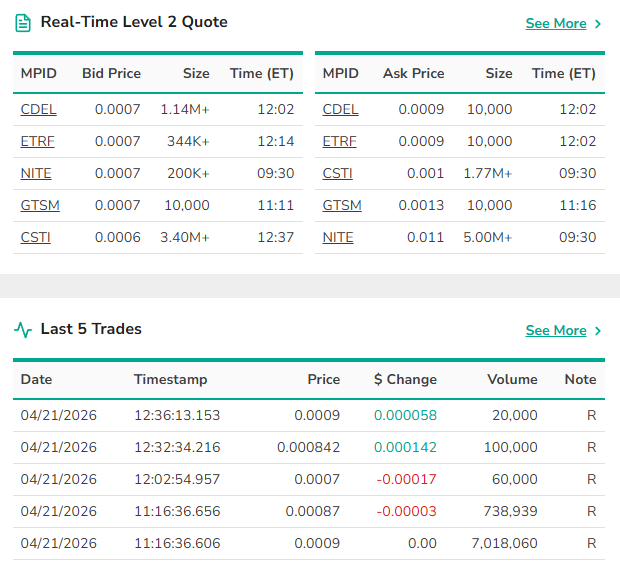620x570 pixels.
Task: Open CSTI link in bid table
Action: click(36, 237)
